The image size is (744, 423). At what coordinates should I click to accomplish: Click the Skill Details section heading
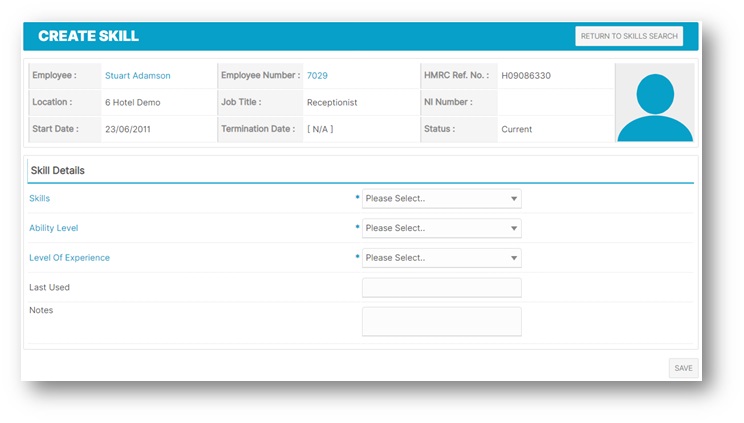tap(57, 170)
